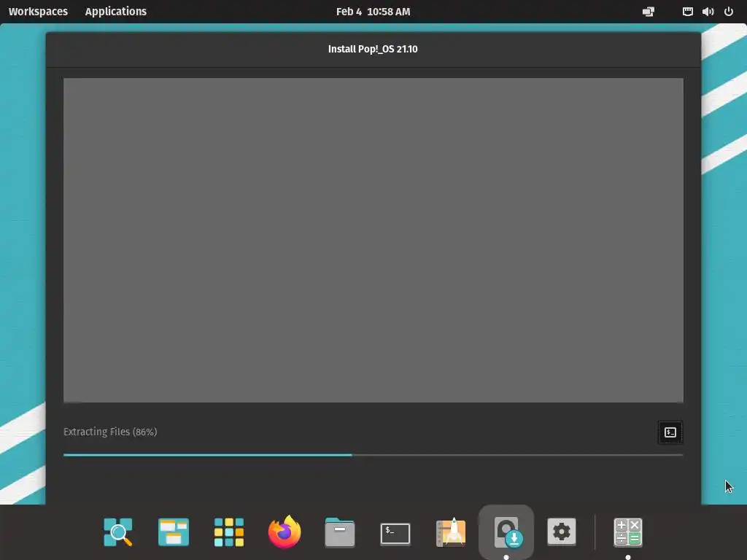Open Workspaces overview in the top bar
This screenshot has height=560, width=747.
coord(38,12)
